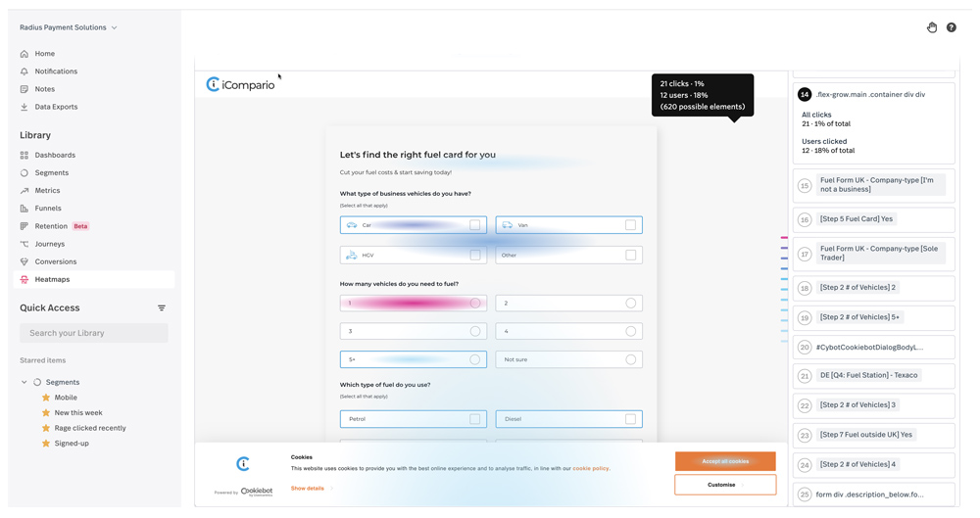The height and width of the screenshot is (518, 980).
Task: Click the Conversions icon
Action: (x=24, y=261)
